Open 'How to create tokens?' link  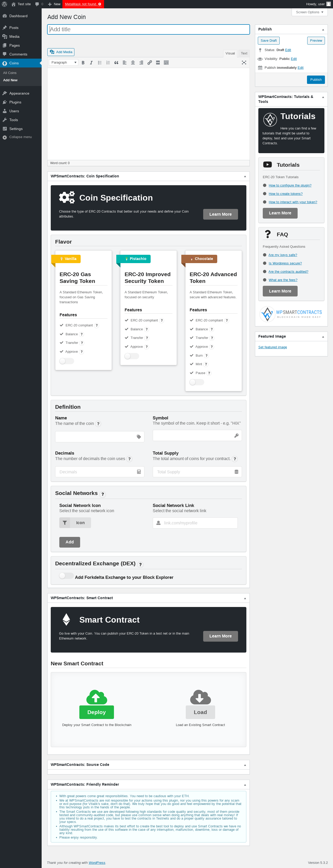pyautogui.click(x=286, y=194)
